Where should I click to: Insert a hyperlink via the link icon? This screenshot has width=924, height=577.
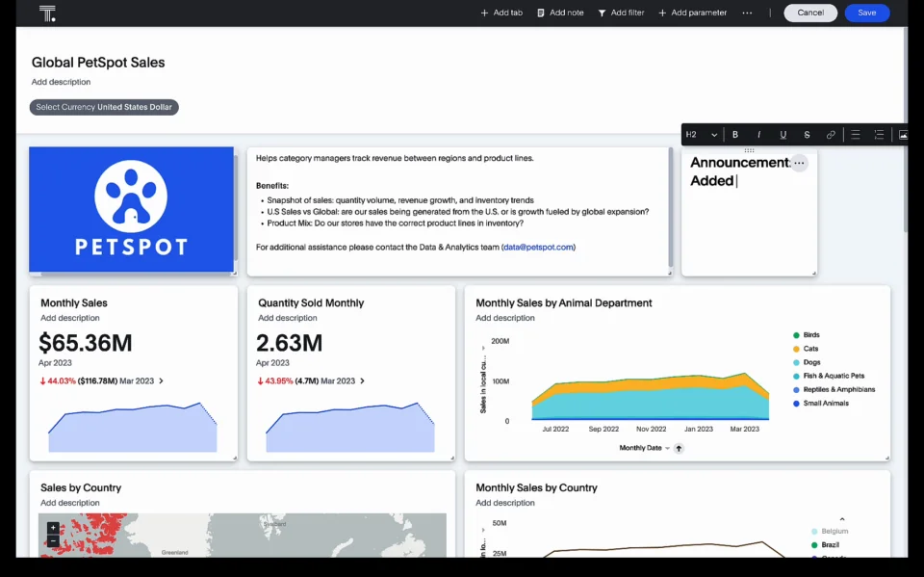coord(831,135)
